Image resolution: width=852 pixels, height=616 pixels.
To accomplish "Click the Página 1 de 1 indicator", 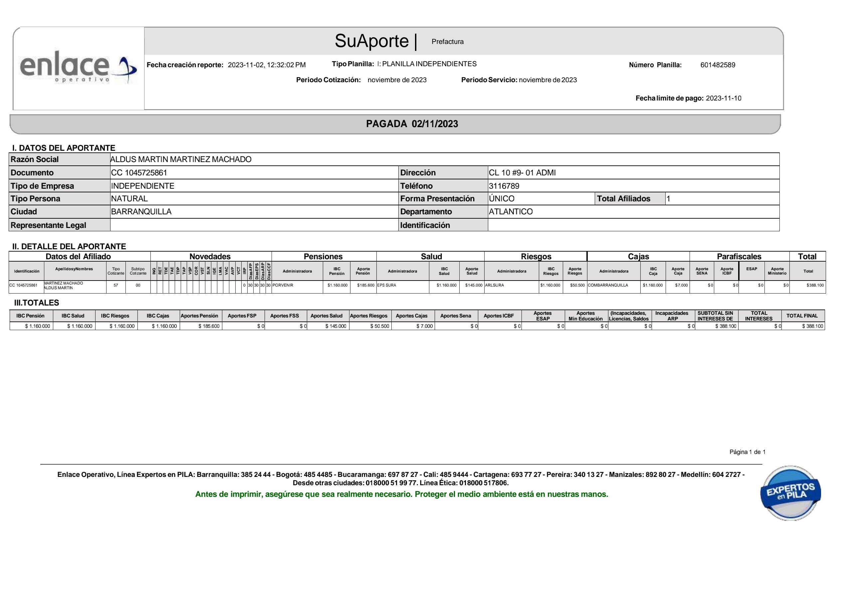I will pos(747,452).
